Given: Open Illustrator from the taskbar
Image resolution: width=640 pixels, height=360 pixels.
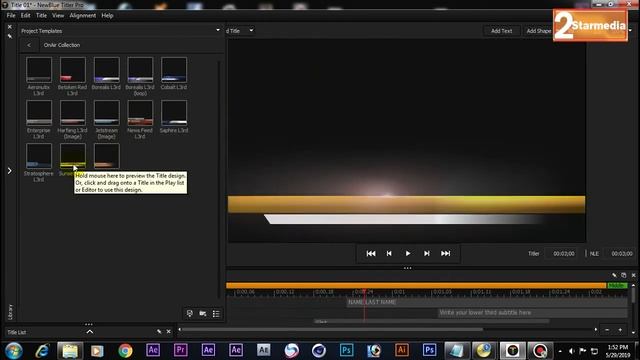Looking at the screenshot, I should pos(402,350).
